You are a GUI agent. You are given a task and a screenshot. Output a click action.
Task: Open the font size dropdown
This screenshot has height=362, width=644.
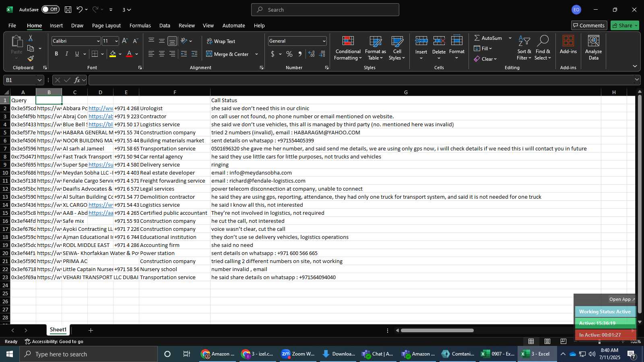point(116,41)
